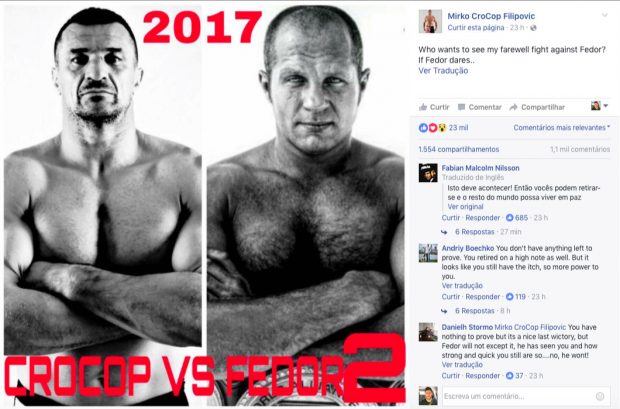Screen dimensions: 620x409
Task: Click the reaction emoji icons beside 23 mil
Action: click(x=433, y=128)
